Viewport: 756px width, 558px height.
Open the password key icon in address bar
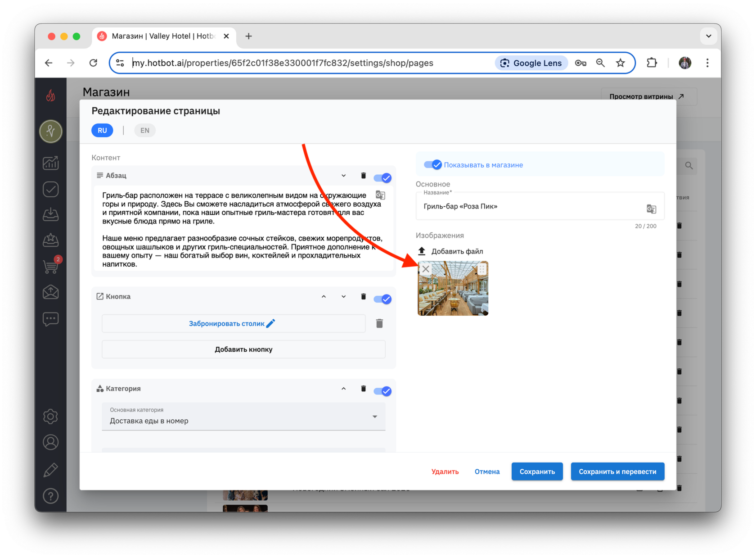pos(580,63)
